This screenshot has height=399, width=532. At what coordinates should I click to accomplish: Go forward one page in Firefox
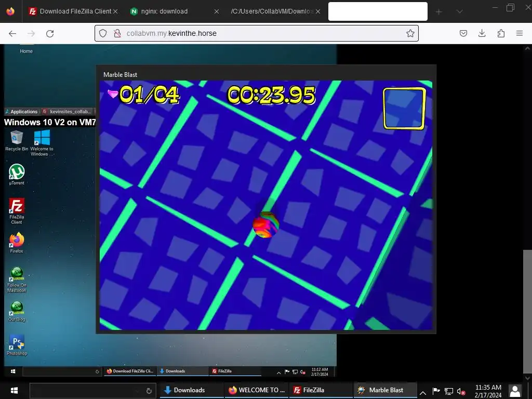pos(31,33)
